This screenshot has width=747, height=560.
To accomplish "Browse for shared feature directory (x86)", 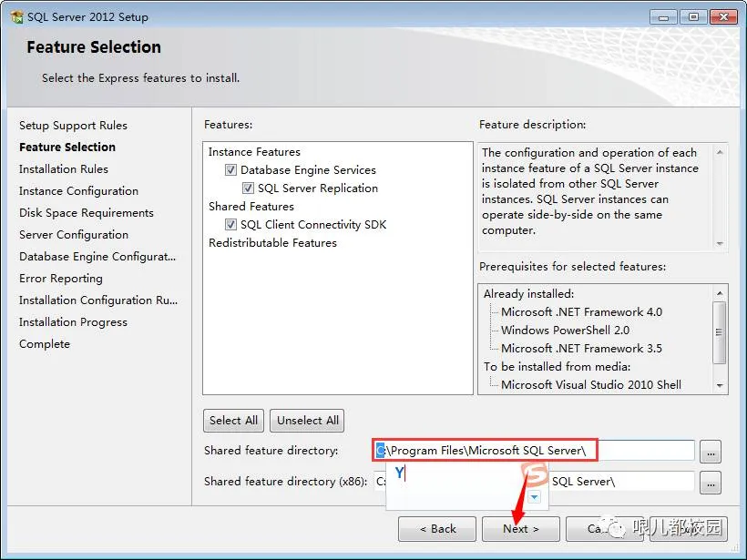I will (711, 483).
